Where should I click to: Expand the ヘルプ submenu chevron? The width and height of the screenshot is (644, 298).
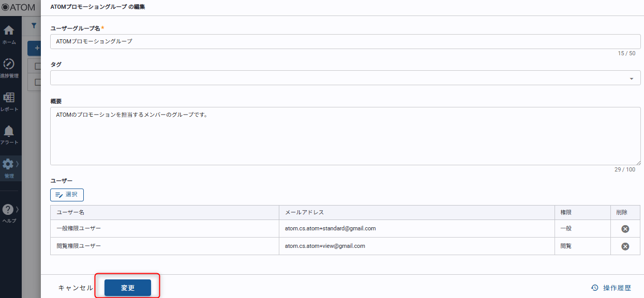coord(18,209)
